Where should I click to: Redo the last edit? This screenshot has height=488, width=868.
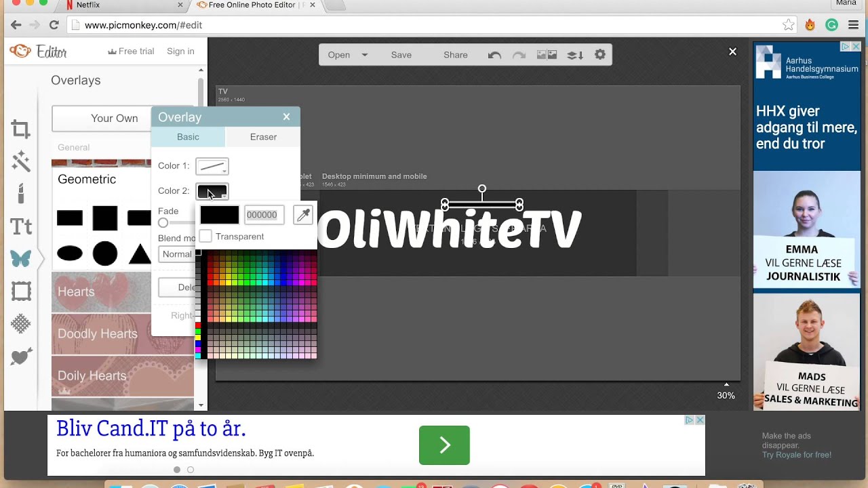click(519, 55)
